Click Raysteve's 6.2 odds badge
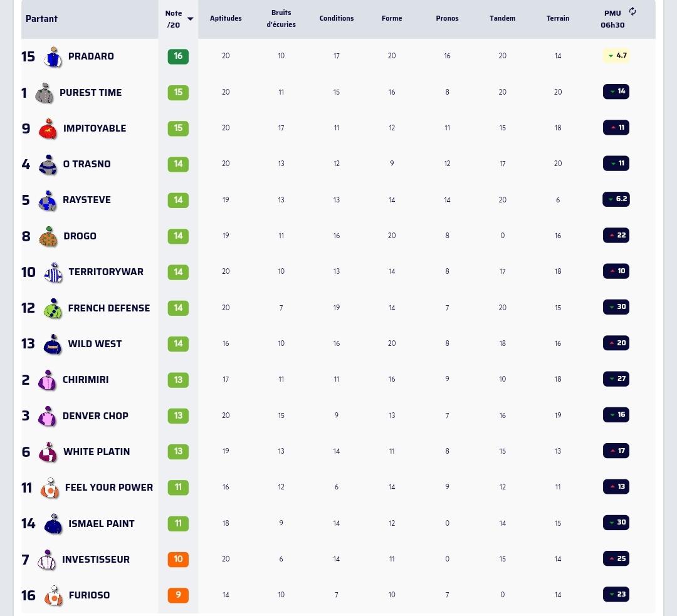 coord(616,199)
